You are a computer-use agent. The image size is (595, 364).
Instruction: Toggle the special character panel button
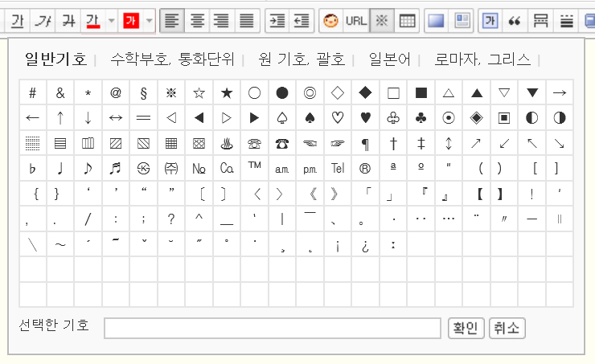(x=381, y=21)
